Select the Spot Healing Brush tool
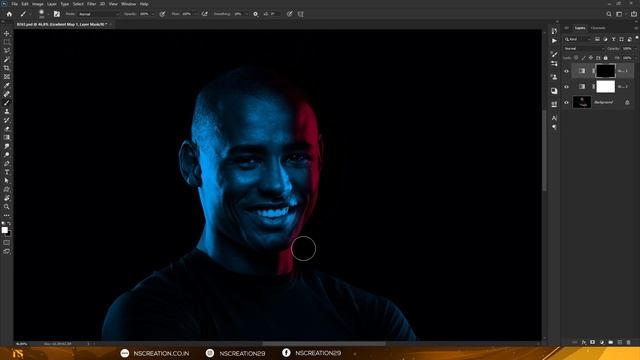The height and width of the screenshot is (360, 640). [x=7, y=94]
